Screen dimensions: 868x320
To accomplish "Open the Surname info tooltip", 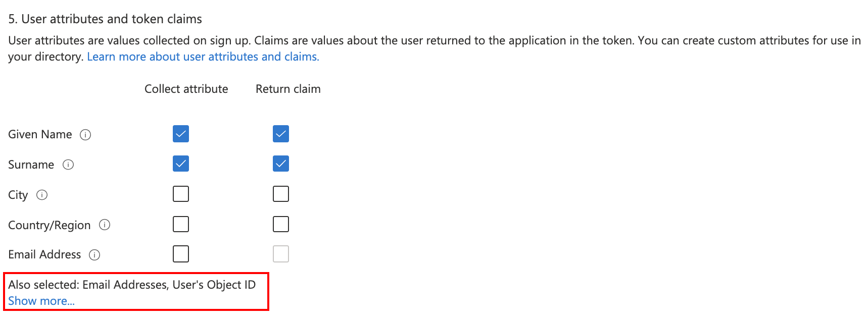I will pos(68,165).
